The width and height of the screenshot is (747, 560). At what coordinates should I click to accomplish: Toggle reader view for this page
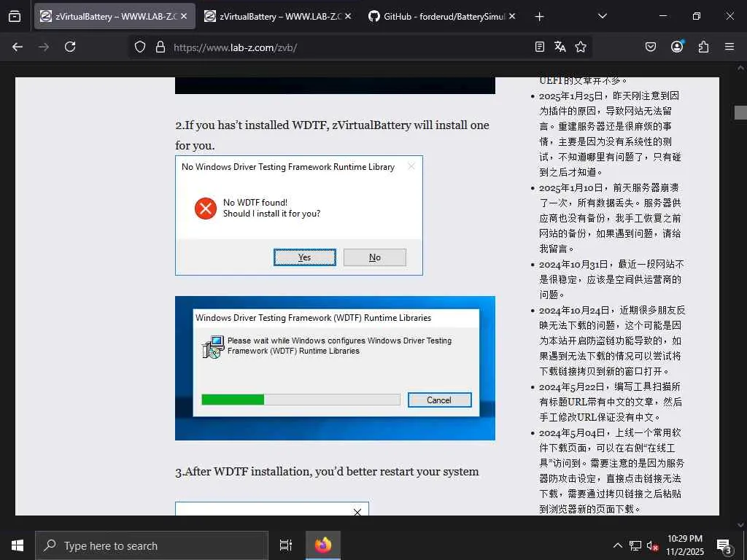tap(539, 47)
